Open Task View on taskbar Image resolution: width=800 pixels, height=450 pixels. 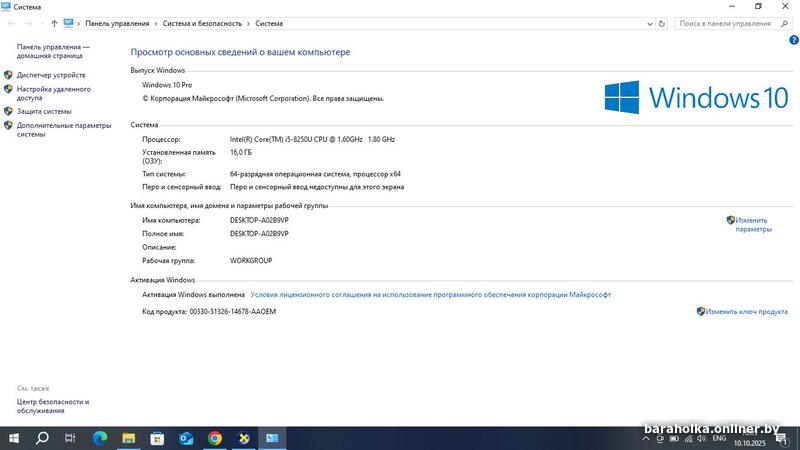pos(70,438)
